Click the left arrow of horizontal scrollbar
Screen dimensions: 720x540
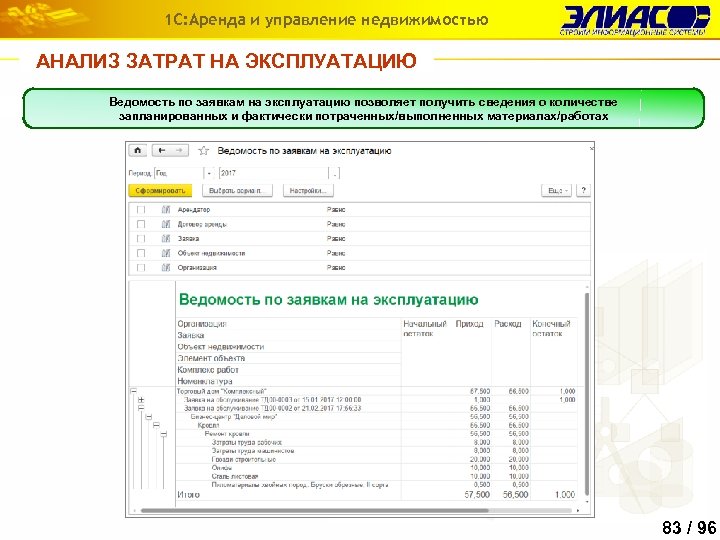(134, 510)
